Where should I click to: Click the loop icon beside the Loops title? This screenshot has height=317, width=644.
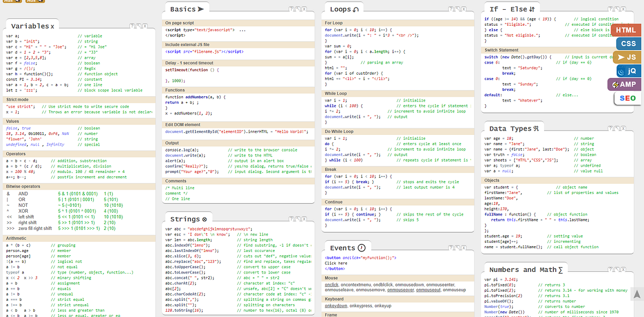[x=355, y=9]
